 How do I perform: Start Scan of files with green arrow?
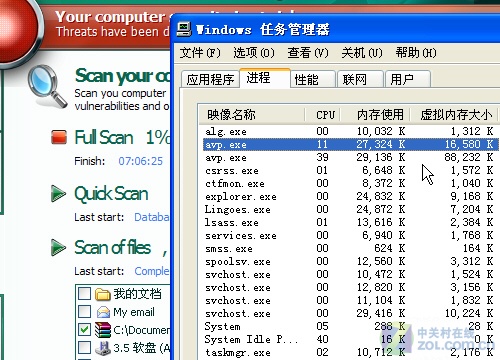(x=58, y=247)
